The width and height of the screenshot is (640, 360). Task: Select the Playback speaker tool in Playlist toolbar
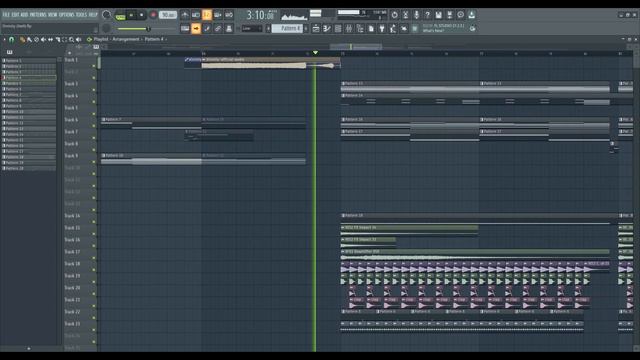78,40
